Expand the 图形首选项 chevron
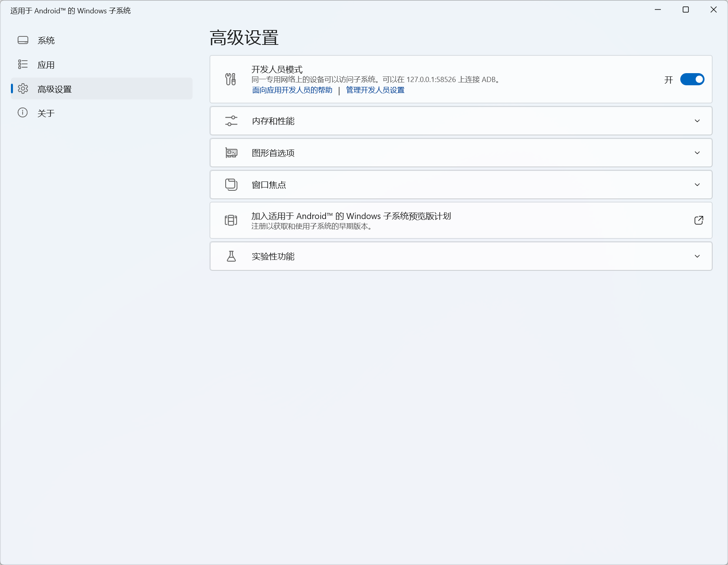Viewport: 728px width, 565px height. tap(697, 153)
